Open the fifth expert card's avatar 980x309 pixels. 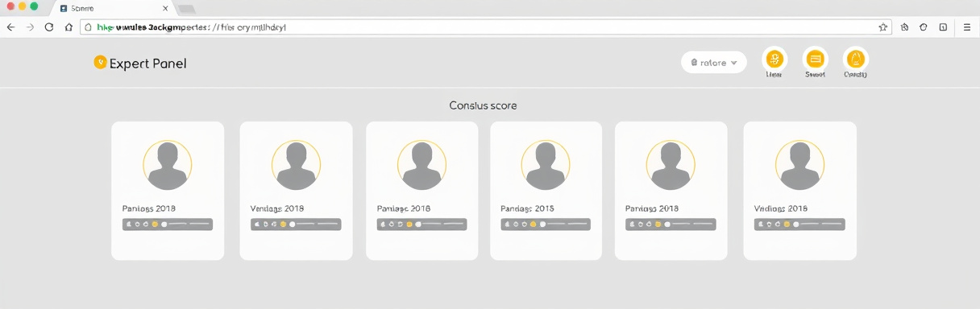671,165
